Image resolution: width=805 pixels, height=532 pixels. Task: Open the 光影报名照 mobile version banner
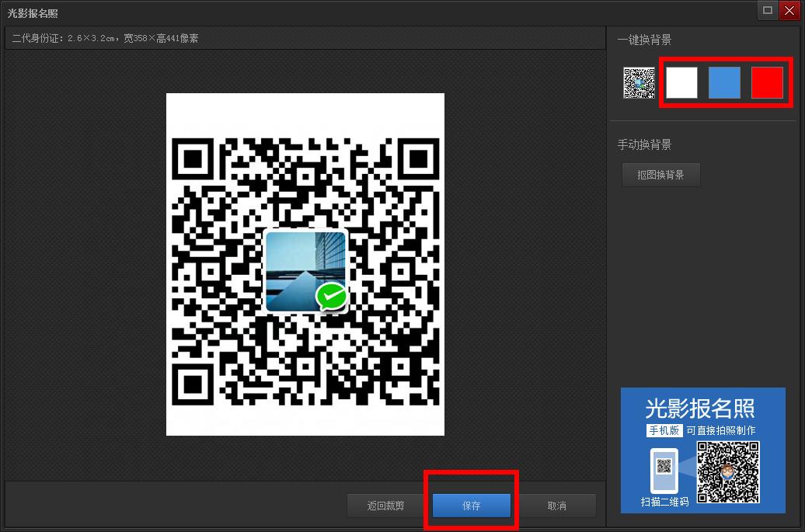[703, 450]
